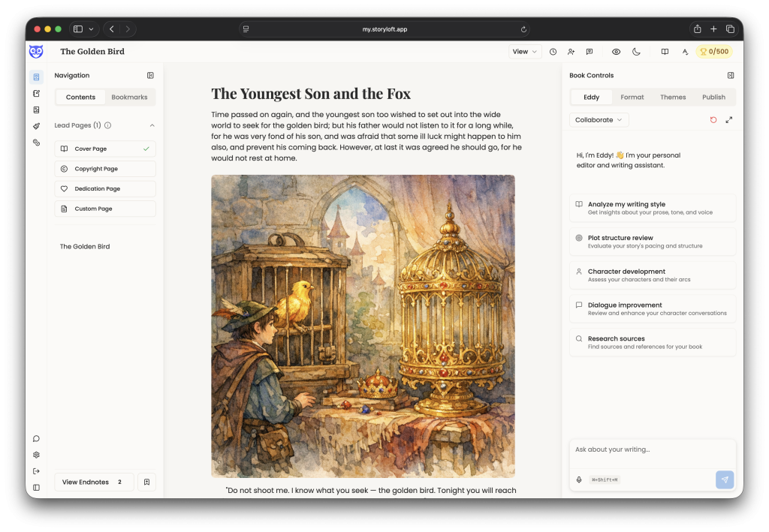
Task: Open a new Safari tab
Action: coord(713,29)
